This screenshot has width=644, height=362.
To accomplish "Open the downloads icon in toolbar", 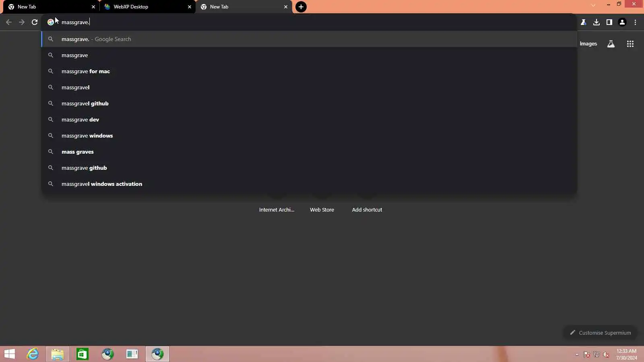I will coord(597,22).
